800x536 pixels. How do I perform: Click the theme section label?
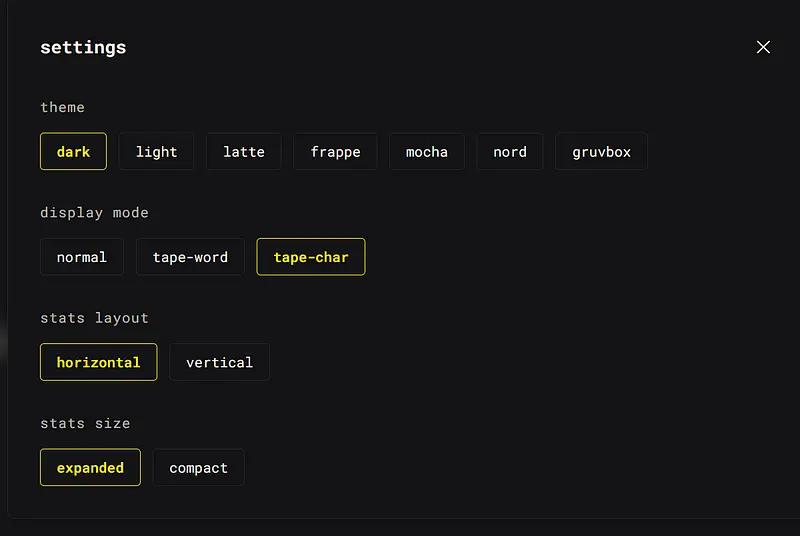pyautogui.click(x=62, y=107)
